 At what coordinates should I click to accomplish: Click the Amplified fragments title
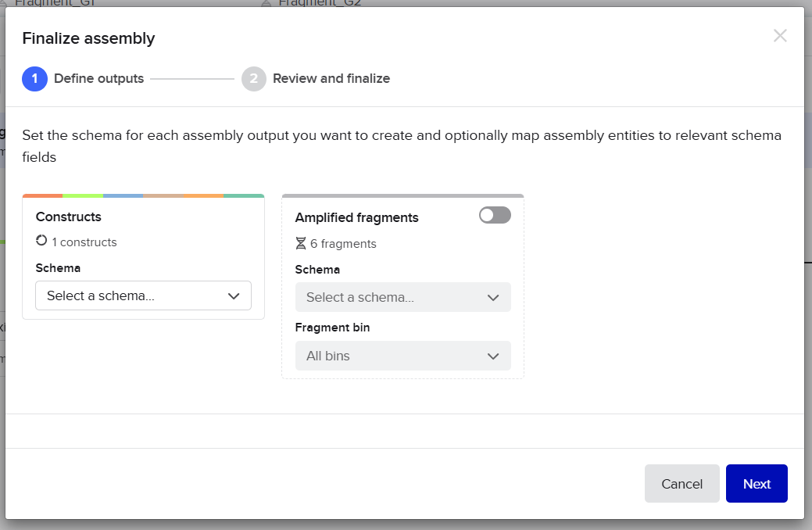tap(357, 217)
